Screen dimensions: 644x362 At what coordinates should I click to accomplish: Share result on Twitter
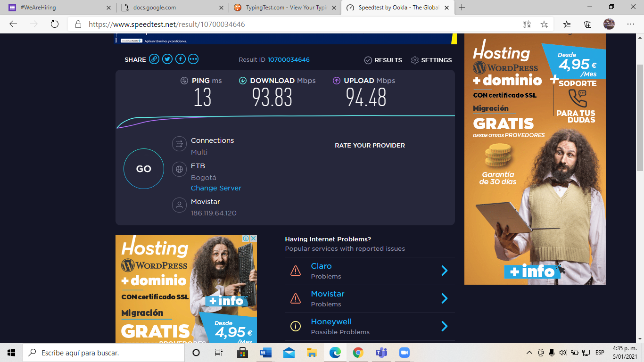(167, 59)
